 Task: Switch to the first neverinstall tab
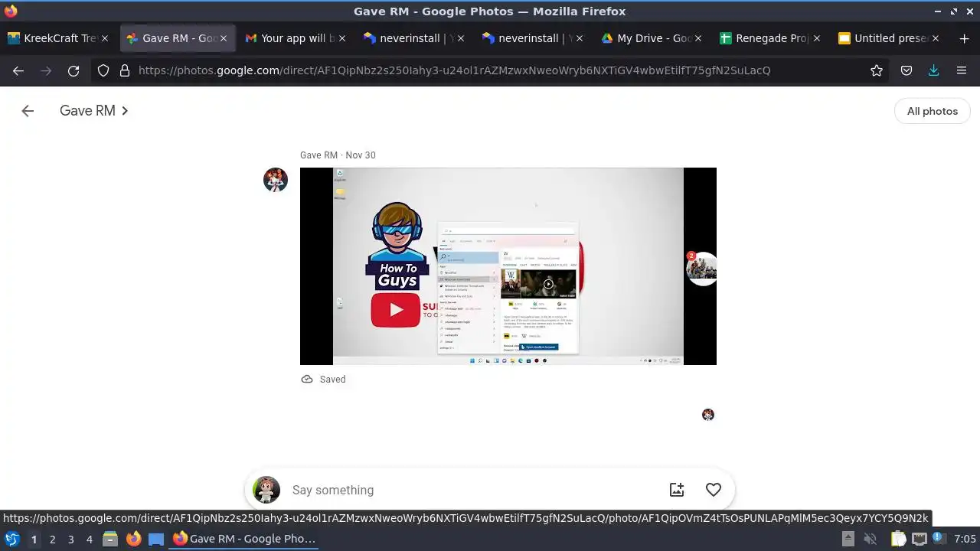413,38
